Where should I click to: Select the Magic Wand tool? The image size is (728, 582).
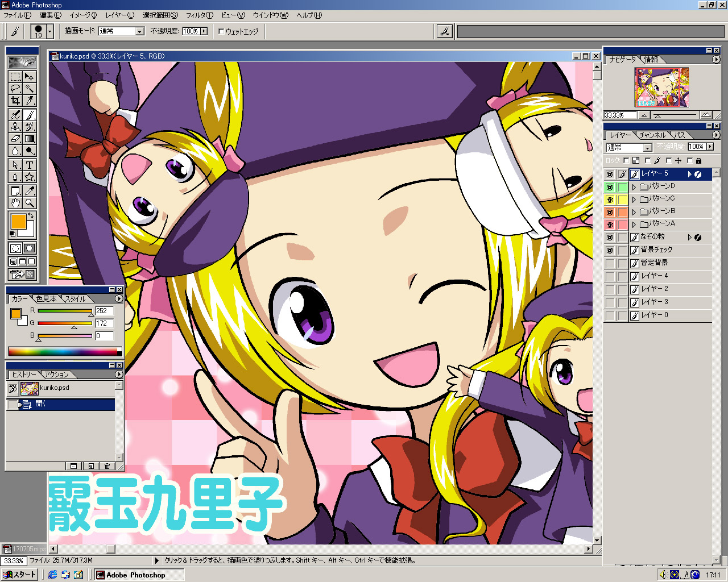30,88
